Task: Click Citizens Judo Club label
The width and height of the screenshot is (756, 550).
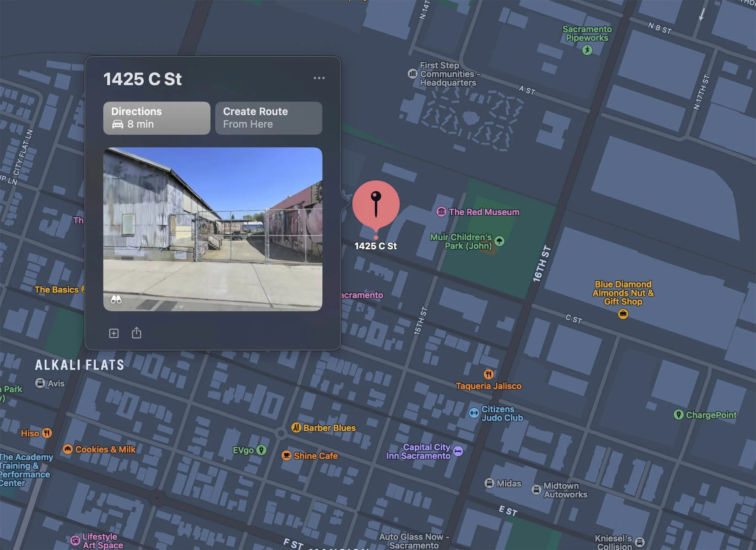Action: click(x=502, y=413)
